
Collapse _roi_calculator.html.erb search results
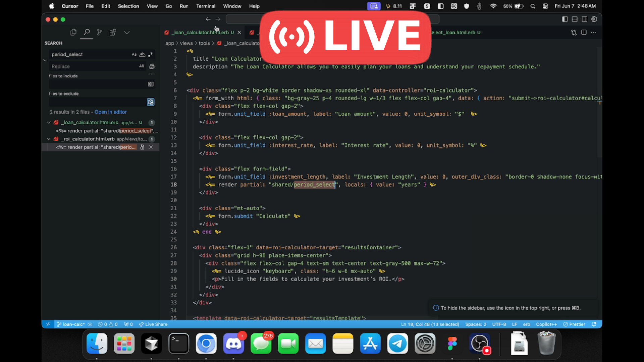pyautogui.click(x=49, y=139)
